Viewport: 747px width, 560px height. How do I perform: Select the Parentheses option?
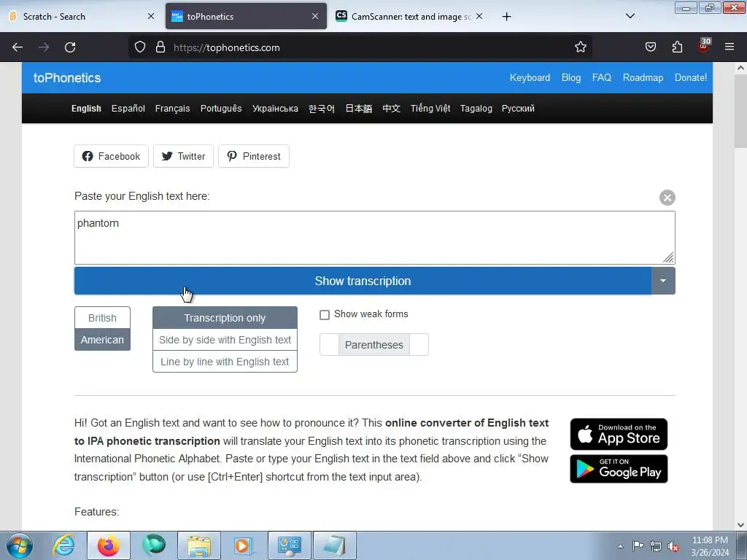point(374,345)
